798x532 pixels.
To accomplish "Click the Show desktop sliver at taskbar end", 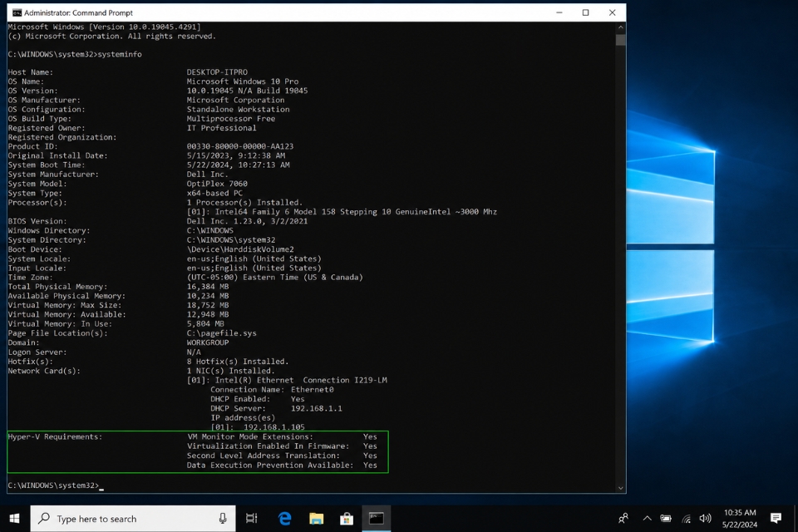I will [x=796, y=518].
